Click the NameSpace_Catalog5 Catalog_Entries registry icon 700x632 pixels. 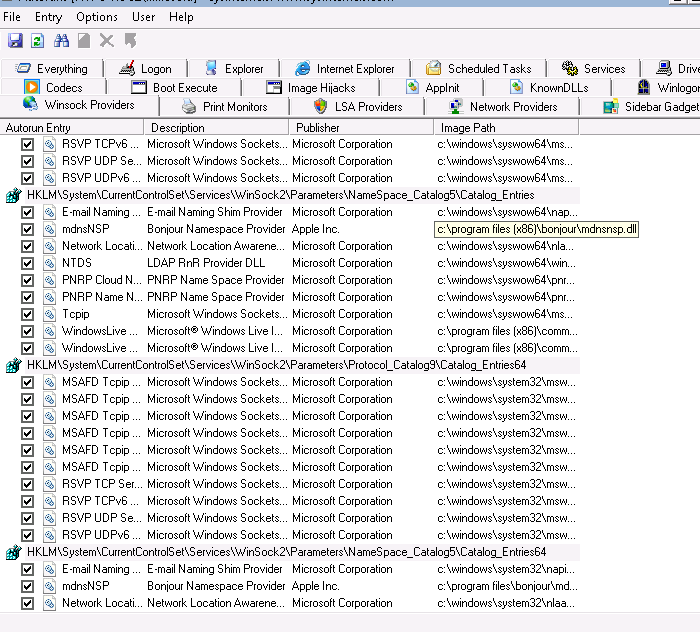(x=14, y=195)
